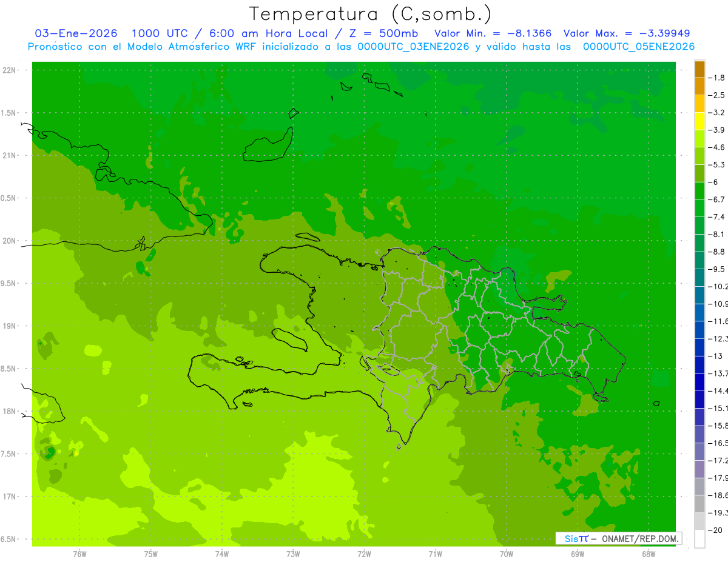This screenshot has height=562, width=728.
Task: Click the white swatch below -20
Action: pyautogui.click(x=699, y=539)
